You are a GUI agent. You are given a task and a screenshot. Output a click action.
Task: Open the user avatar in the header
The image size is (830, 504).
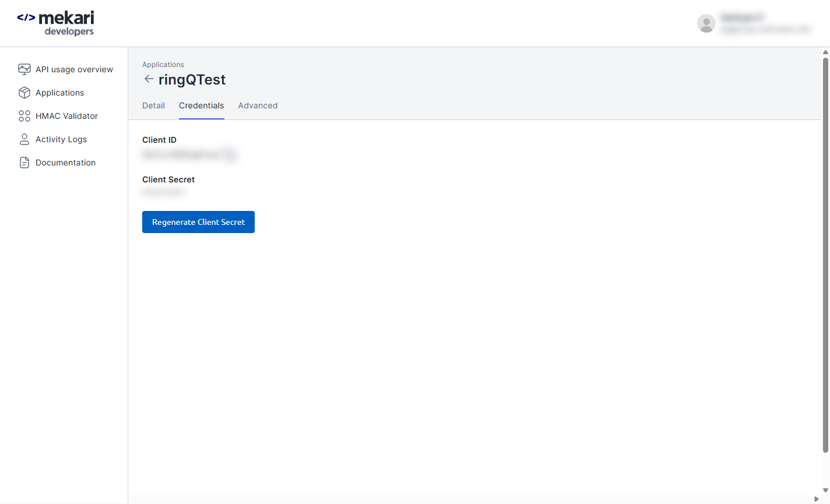coord(706,23)
